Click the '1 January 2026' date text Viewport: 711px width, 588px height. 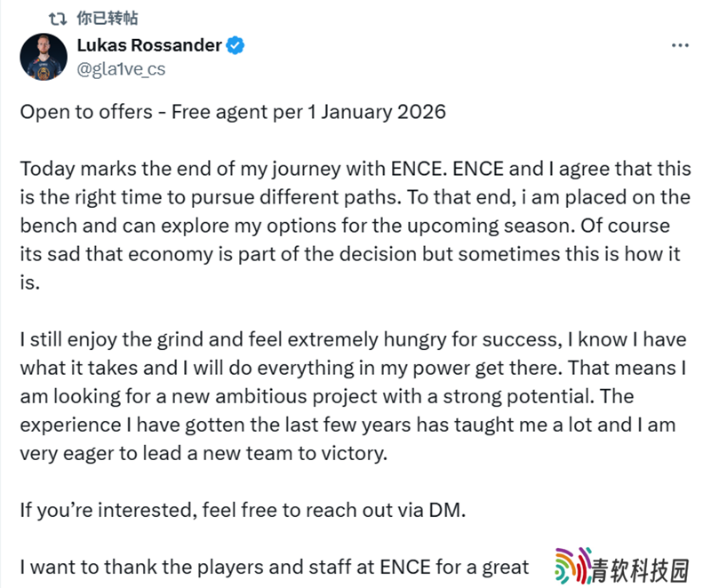[x=377, y=112]
